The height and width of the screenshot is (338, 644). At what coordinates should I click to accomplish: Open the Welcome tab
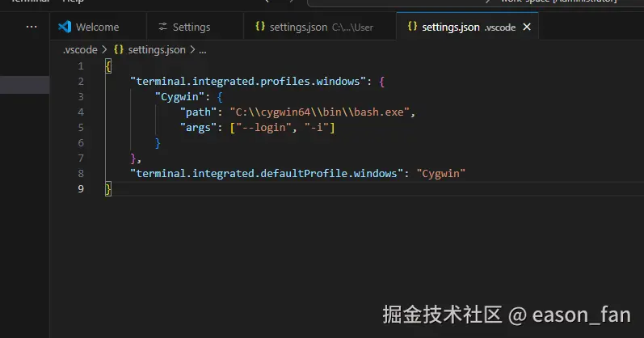click(98, 27)
